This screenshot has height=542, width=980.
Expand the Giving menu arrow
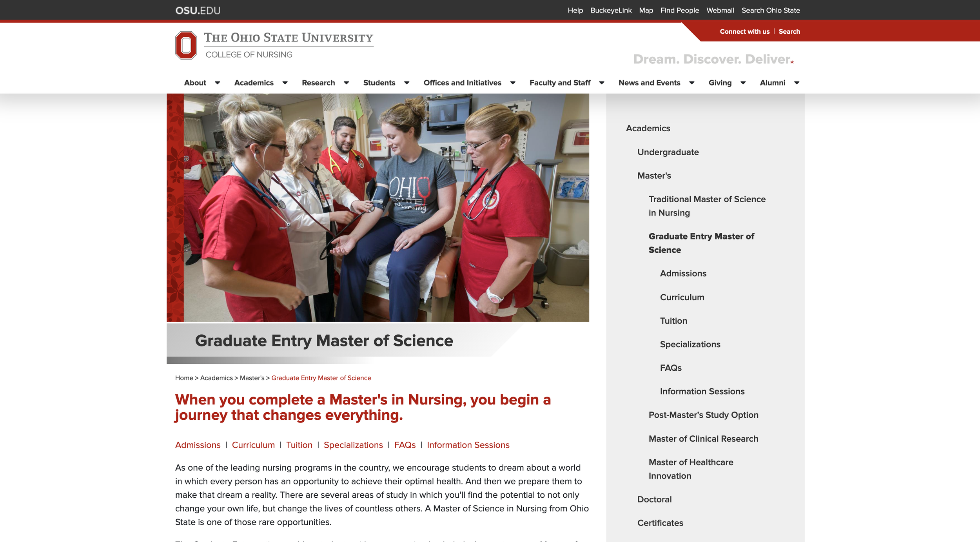coord(743,83)
